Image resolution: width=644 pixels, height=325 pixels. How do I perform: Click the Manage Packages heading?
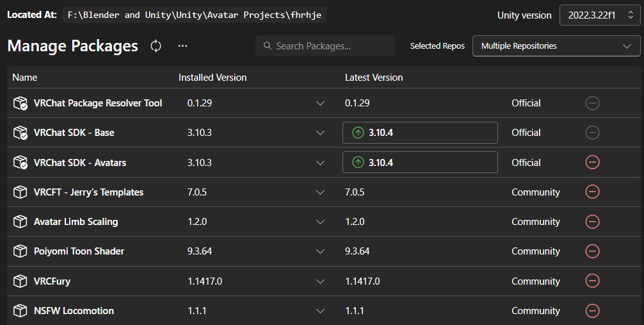[x=73, y=46]
